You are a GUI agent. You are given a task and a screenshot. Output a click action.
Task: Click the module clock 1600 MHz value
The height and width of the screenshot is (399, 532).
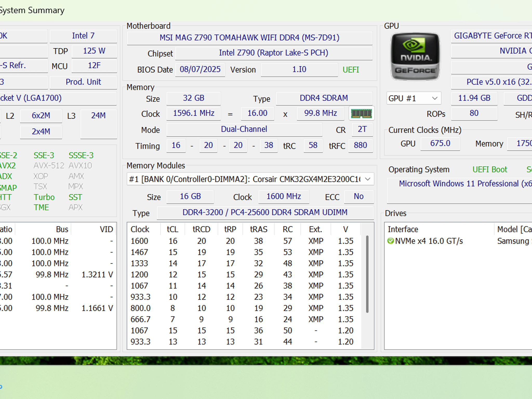click(284, 197)
